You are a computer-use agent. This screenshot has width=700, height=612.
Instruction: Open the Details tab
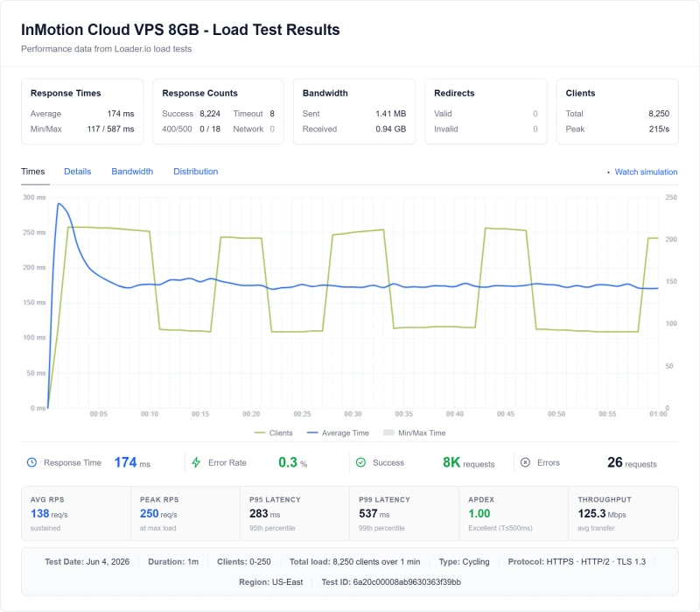pyautogui.click(x=78, y=172)
